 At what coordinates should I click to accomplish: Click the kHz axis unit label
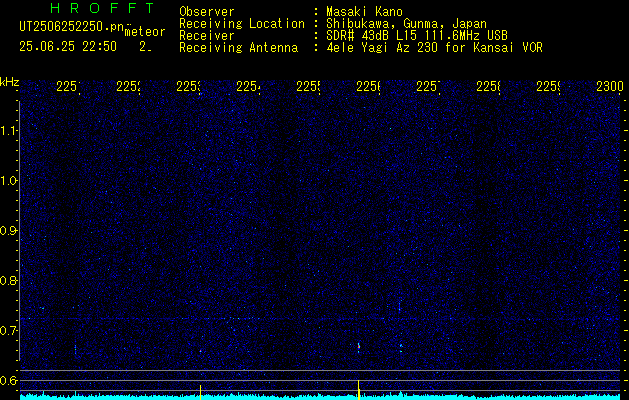pos(9,82)
